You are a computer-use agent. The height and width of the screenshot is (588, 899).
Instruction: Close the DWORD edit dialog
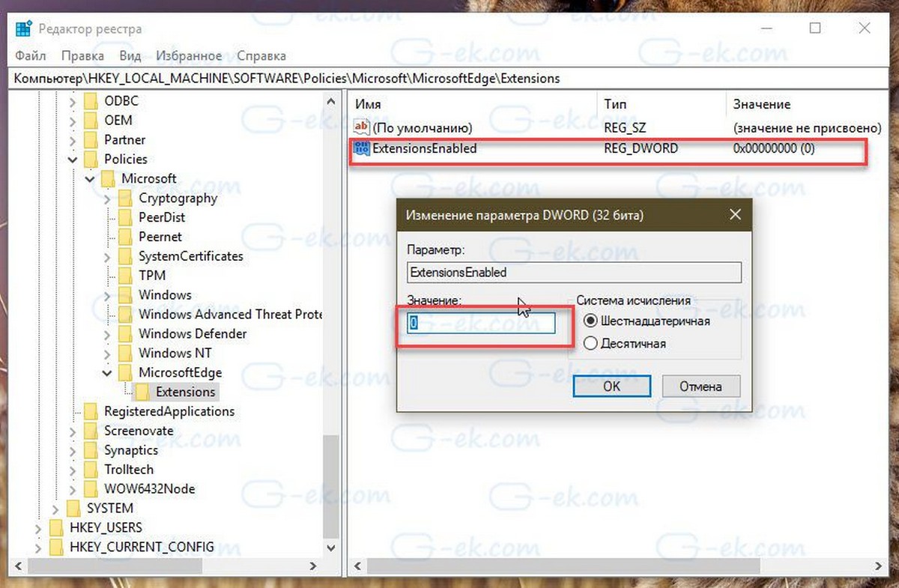pyautogui.click(x=734, y=215)
